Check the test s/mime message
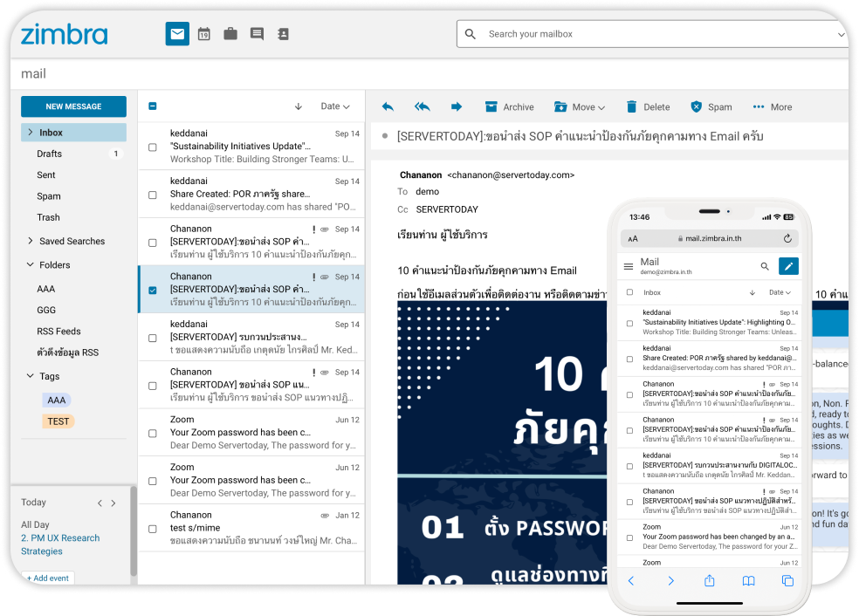The image size is (859, 616). tap(153, 529)
